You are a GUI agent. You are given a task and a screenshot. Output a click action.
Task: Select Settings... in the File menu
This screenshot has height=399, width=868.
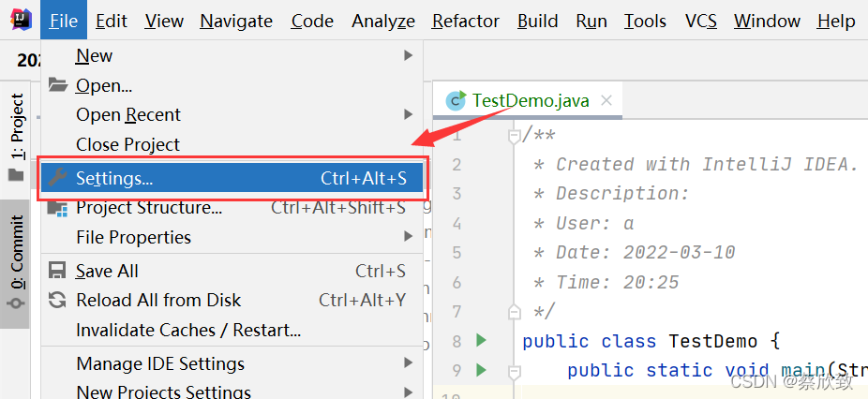coord(232,178)
